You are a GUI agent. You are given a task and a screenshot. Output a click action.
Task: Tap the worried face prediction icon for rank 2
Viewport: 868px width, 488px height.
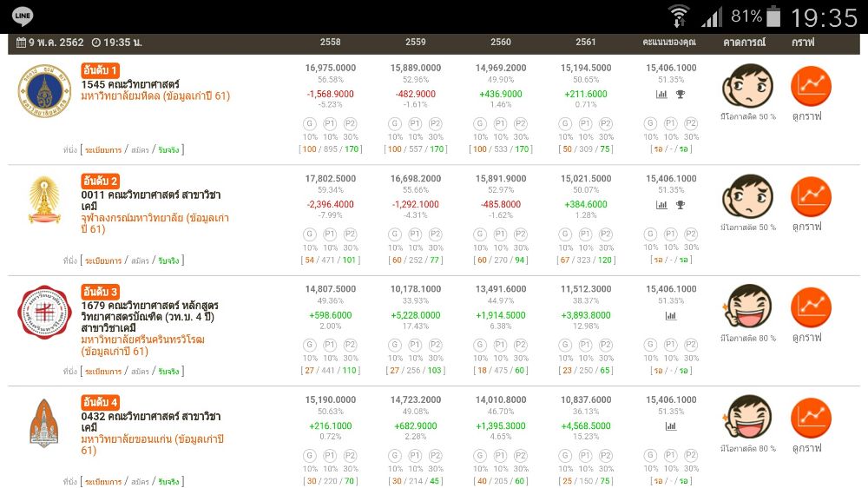pyautogui.click(x=747, y=196)
